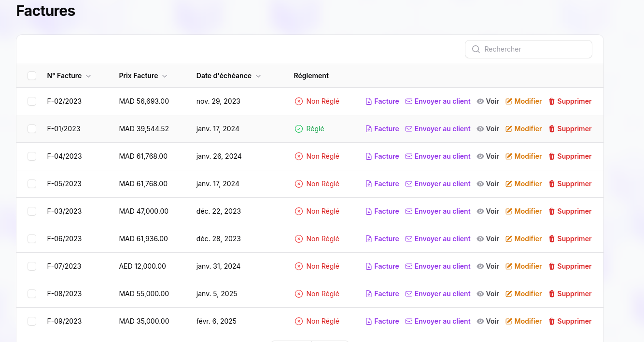Check the box for invoice F-07/2023

pyautogui.click(x=32, y=266)
